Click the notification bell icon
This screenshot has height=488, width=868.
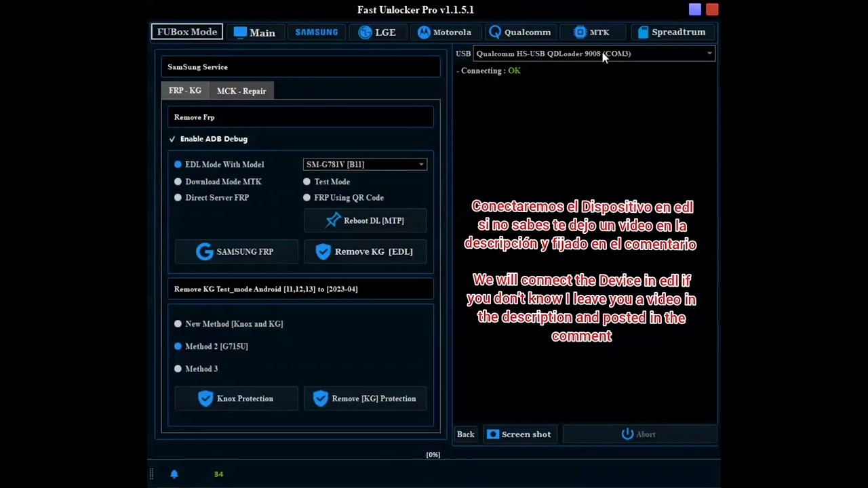coord(174,474)
